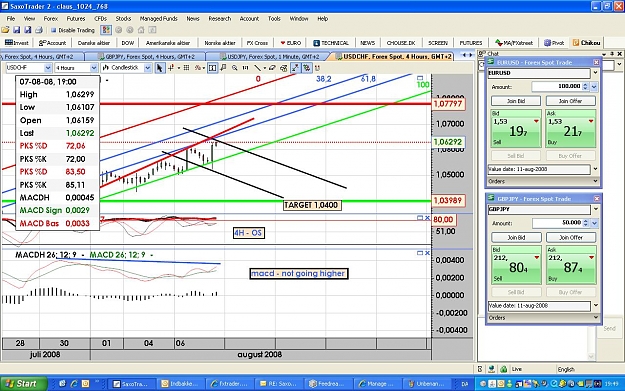This screenshot has width=625, height=391.
Task: Toggle the chart grid icon
Action: click(x=186, y=68)
